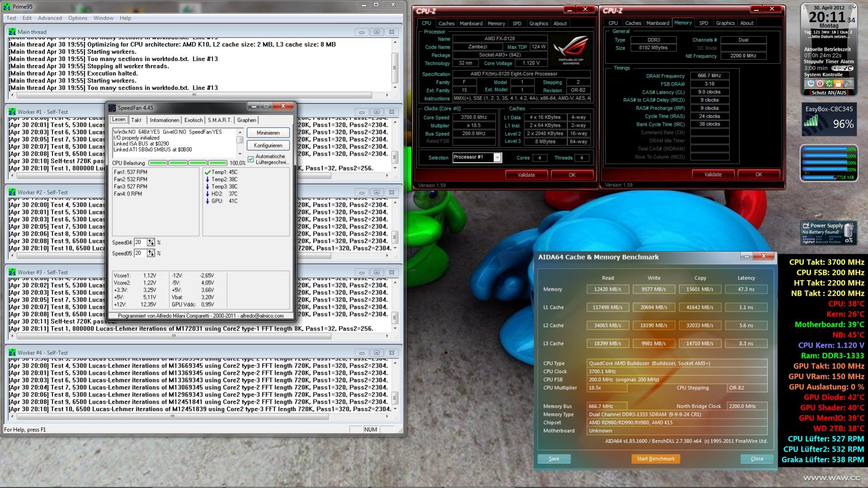Viewport: 868px width, 488px height.
Task: Click the Save button in AIDA64
Action: click(554, 459)
